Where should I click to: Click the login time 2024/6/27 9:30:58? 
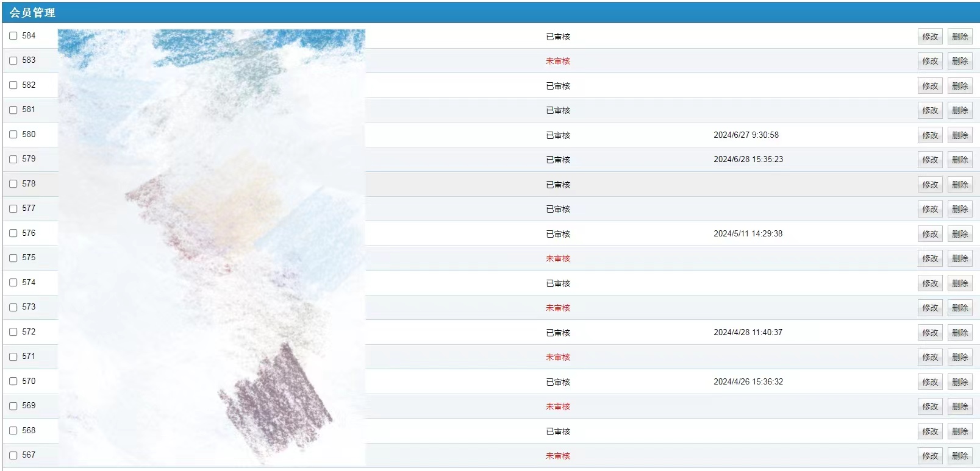746,135
